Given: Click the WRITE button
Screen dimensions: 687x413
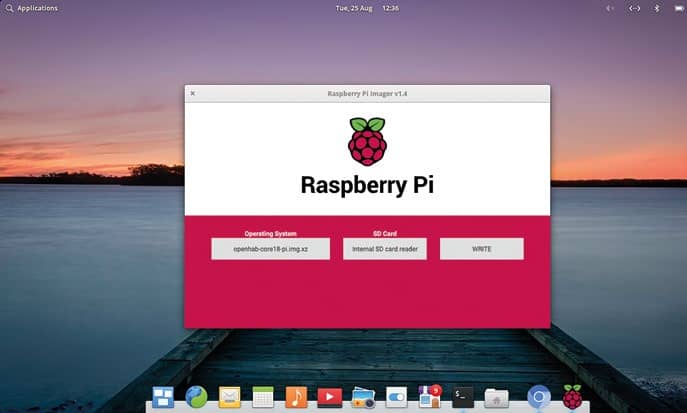Looking at the screenshot, I should (x=482, y=249).
